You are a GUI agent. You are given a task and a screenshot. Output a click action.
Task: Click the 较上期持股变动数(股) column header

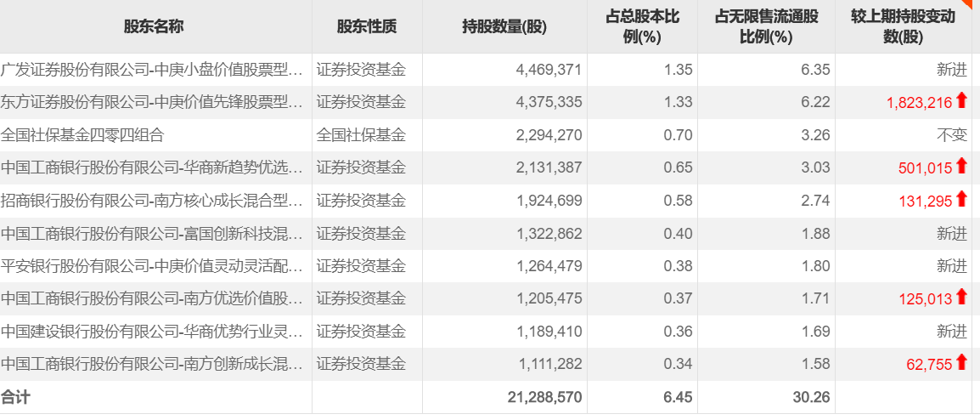pos(902,26)
